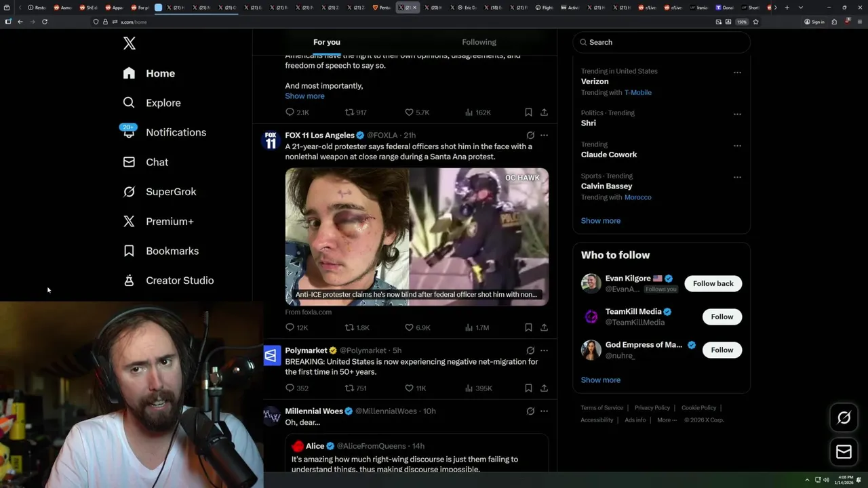The height and width of the screenshot is (488, 868).
Task: Reply to the top post with 2.1K replies
Action: click(x=297, y=113)
